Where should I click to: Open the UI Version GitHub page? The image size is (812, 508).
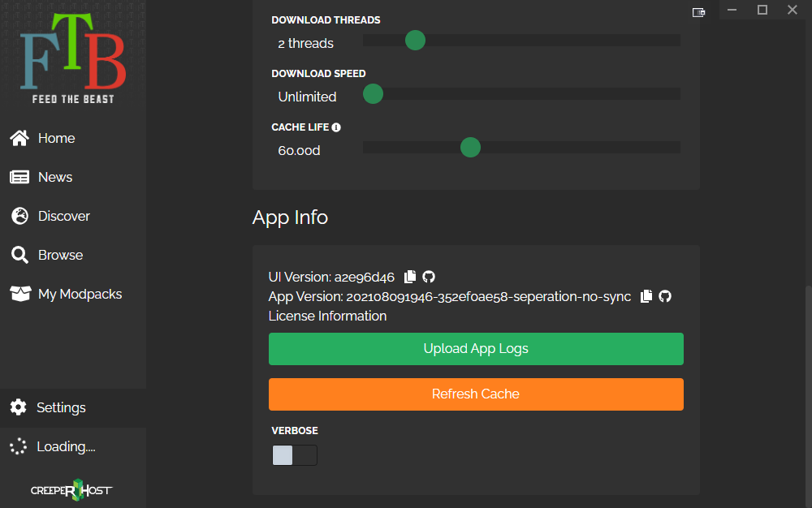click(x=429, y=277)
